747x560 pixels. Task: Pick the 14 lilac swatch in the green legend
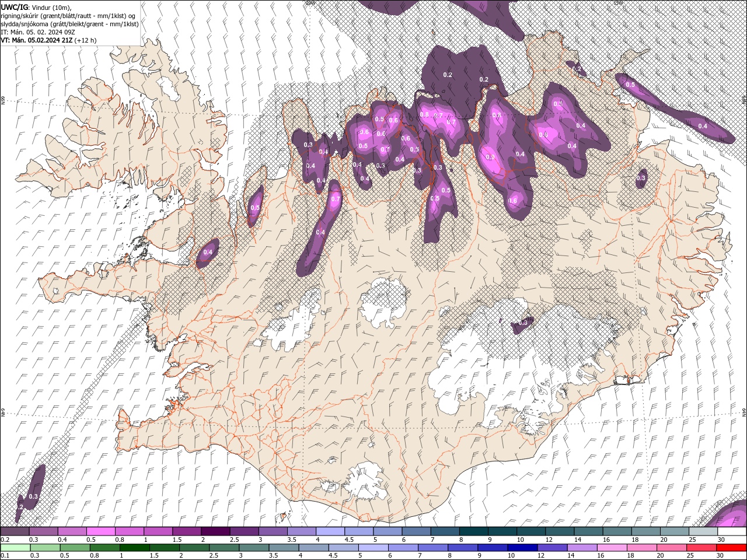(x=581, y=547)
